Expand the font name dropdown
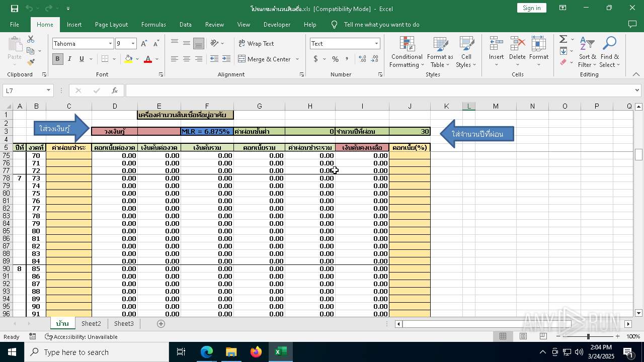 click(110, 44)
